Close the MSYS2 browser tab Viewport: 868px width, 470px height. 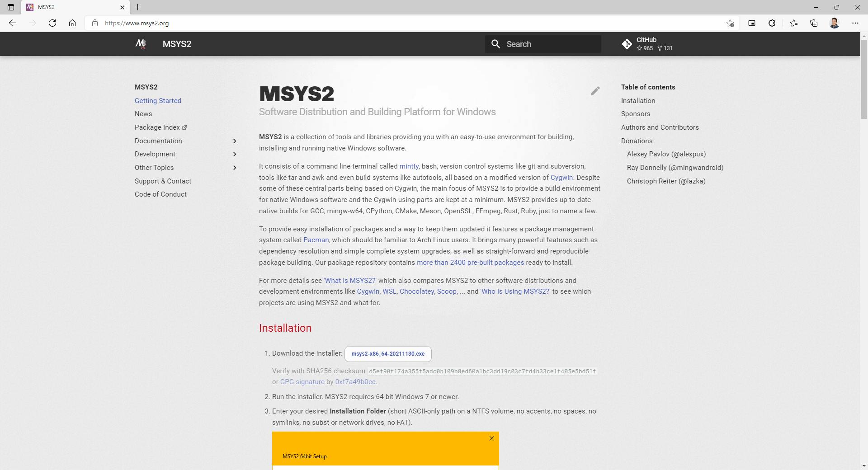tap(122, 7)
